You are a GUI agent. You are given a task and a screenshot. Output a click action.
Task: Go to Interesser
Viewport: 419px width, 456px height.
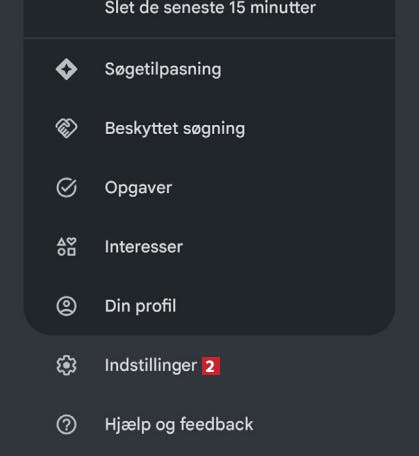(209, 247)
